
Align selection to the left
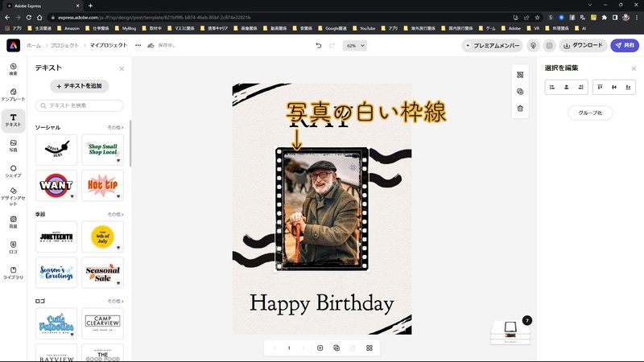552,87
